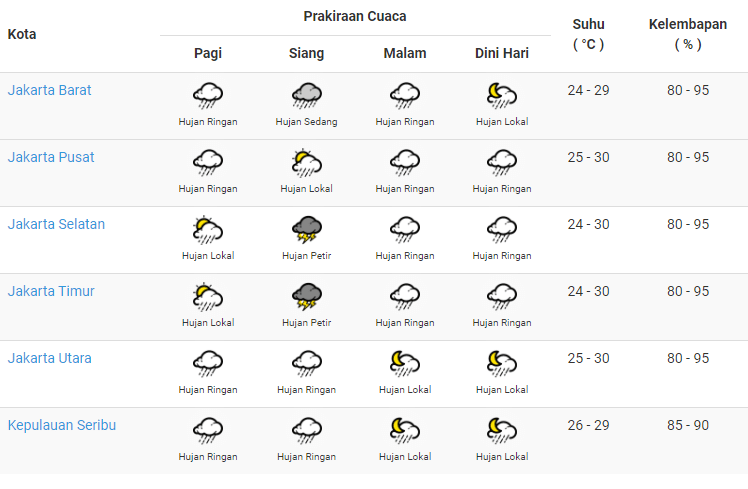This screenshot has width=748, height=489.
Task: Click Jakarta Barat early-morning local rain icon
Action: (x=502, y=96)
